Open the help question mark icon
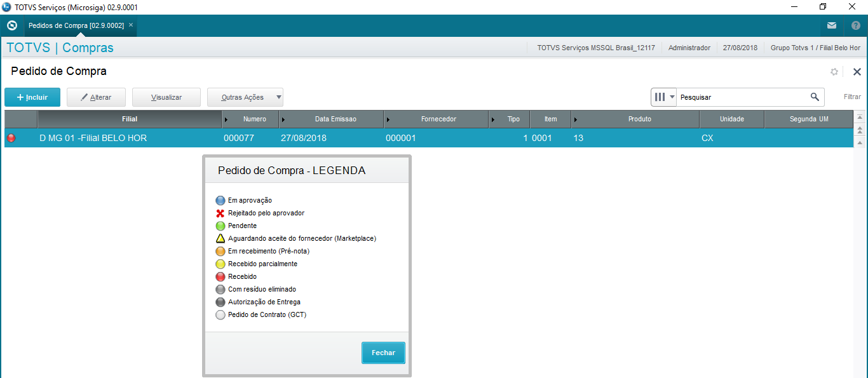Viewport: 868px width, 378px height. 855,26
